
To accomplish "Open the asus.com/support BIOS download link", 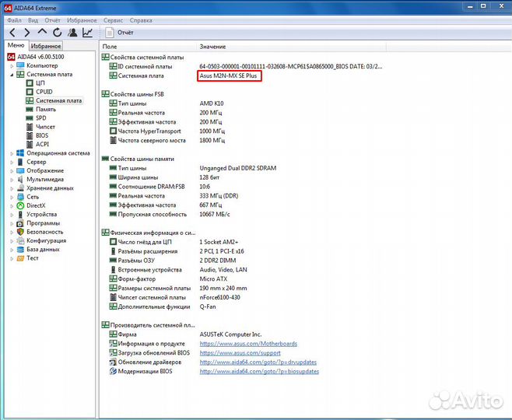I will point(240,353).
